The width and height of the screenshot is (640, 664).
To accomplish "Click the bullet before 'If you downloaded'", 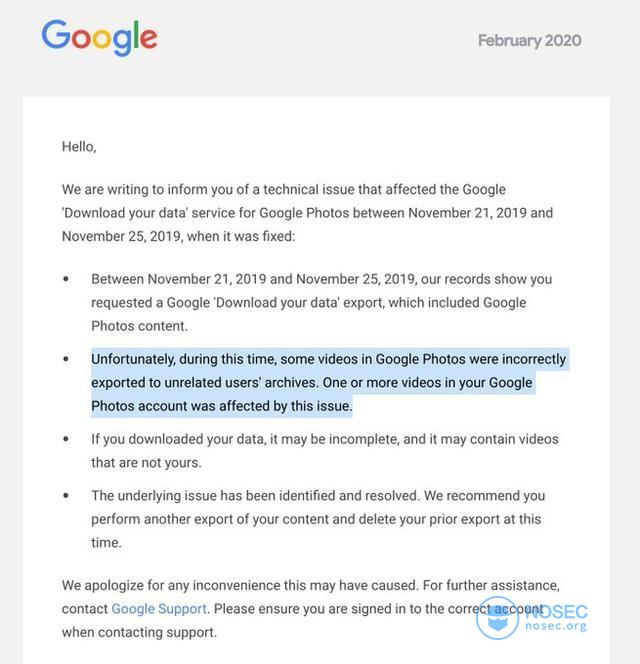I will [x=66, y=439].
